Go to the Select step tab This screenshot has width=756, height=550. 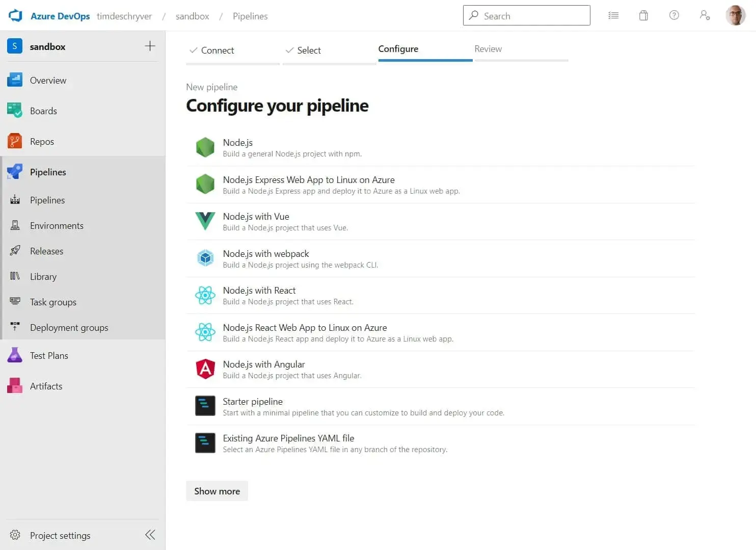(329, 50)
